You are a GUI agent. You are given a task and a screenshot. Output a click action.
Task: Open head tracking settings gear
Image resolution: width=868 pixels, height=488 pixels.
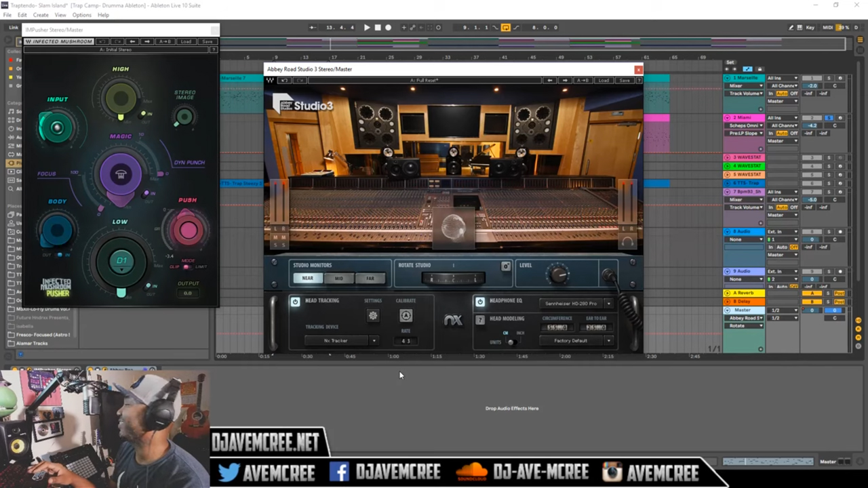(x=372, y=315)
